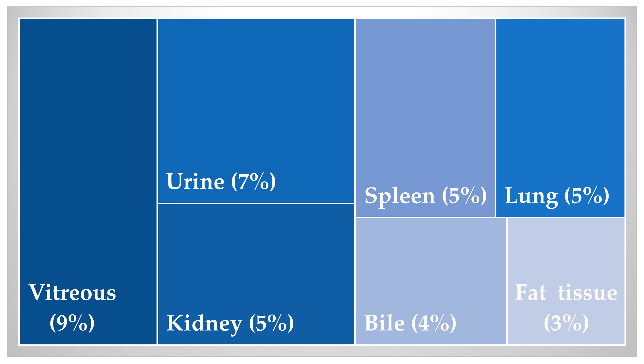The width and height of the screenshot is (644, 364).
Task: Click the "Fat tissue" label heading
Action: point(566,292)
